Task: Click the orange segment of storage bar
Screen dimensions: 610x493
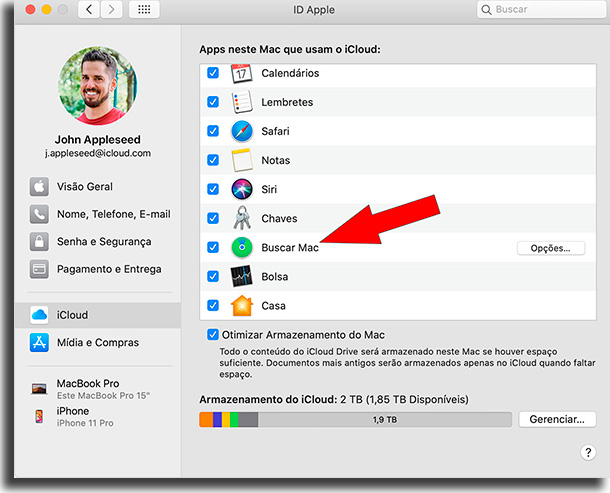Action: (x=206, y=419)
